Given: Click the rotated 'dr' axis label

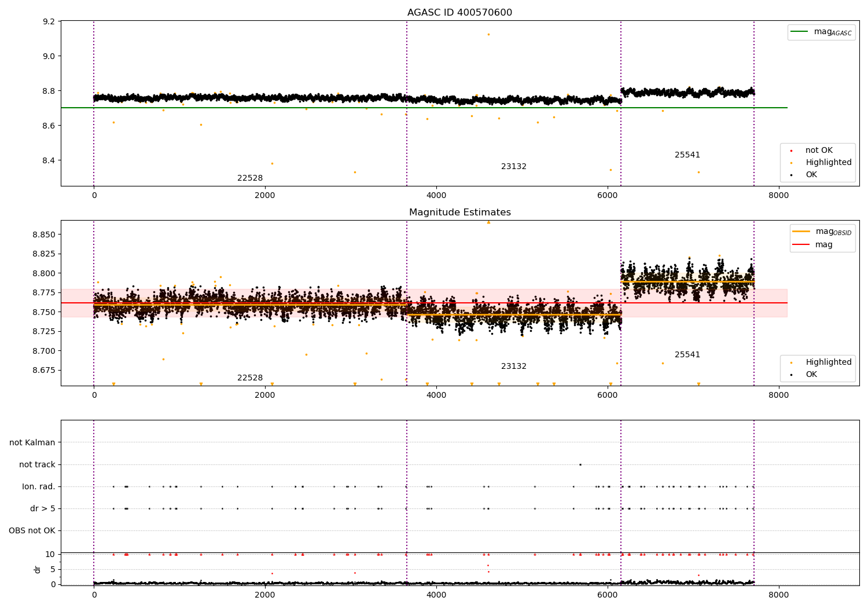Looking at the screenshot, I should pos(38,569).
